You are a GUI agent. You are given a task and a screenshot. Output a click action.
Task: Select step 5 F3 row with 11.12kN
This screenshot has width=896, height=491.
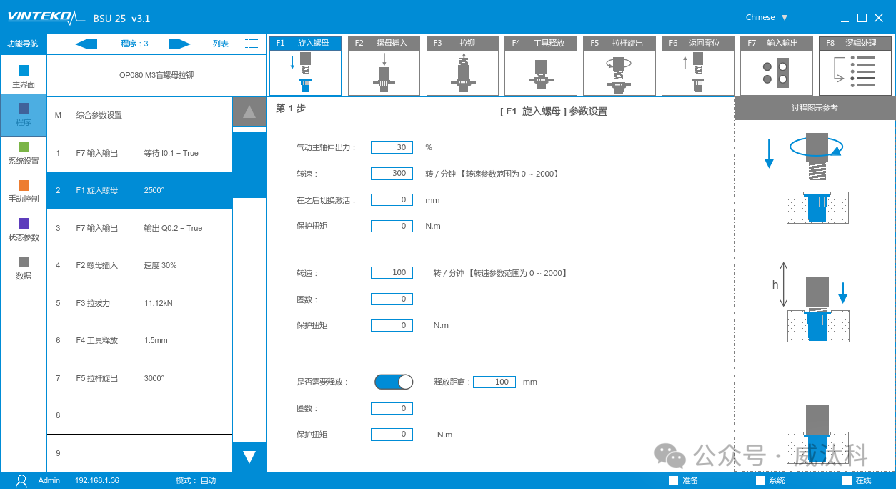(x=139, y=303)
